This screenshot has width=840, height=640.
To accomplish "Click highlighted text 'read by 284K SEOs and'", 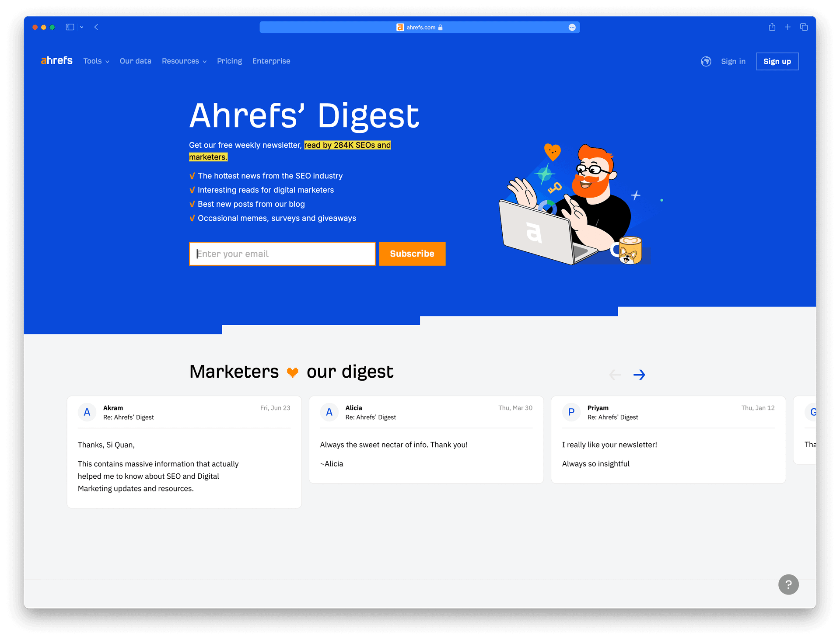I will click(x=347, y=145).
